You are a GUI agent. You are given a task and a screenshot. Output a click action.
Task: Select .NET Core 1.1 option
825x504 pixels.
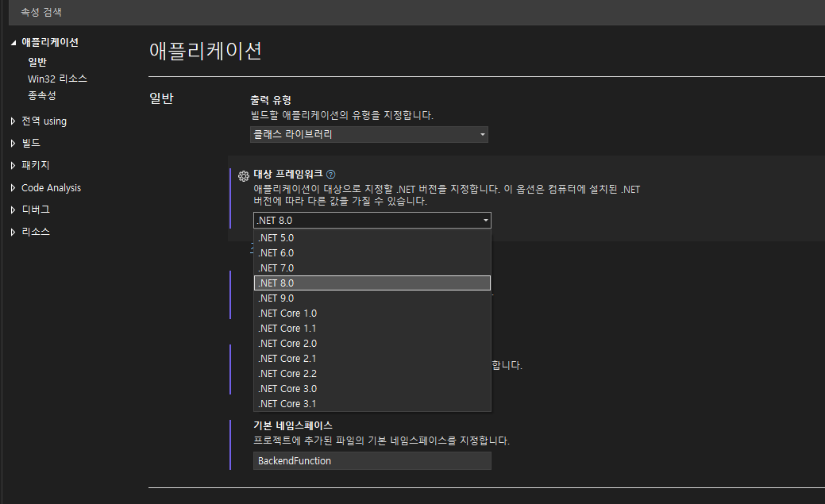point(372,329)
